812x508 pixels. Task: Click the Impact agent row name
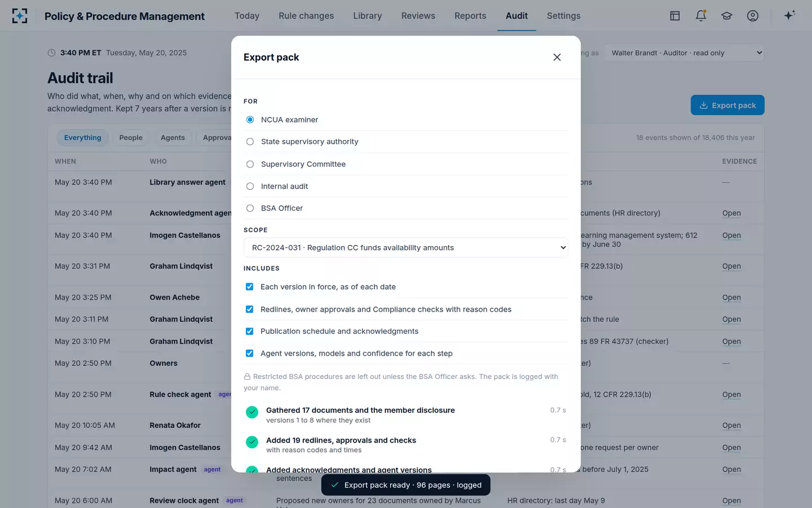(x=173, y=470)
